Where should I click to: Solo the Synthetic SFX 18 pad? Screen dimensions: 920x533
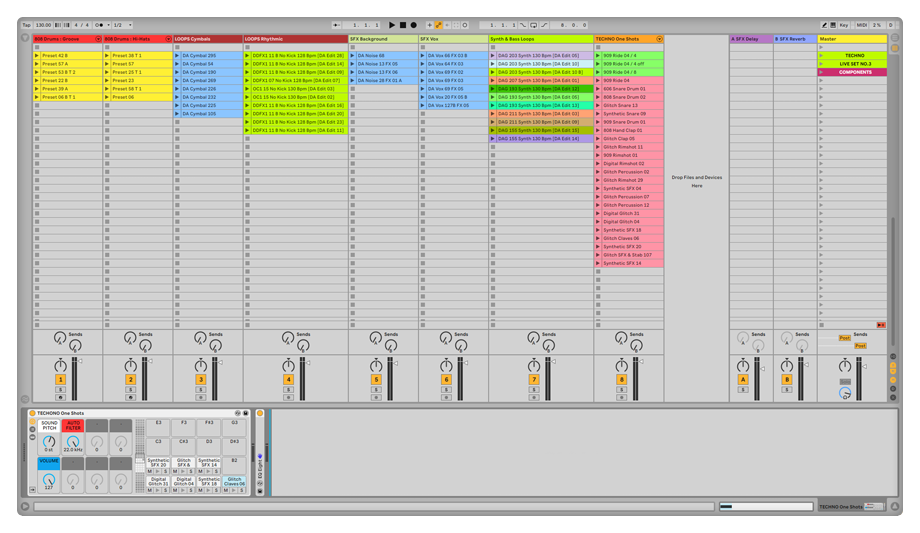point(216,490)
